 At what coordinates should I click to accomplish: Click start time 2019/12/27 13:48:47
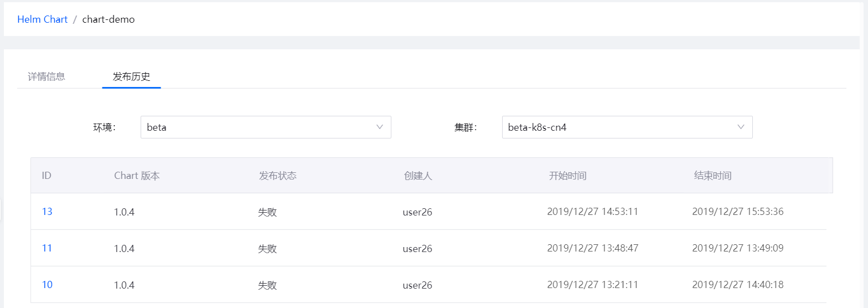pos(592,248)
